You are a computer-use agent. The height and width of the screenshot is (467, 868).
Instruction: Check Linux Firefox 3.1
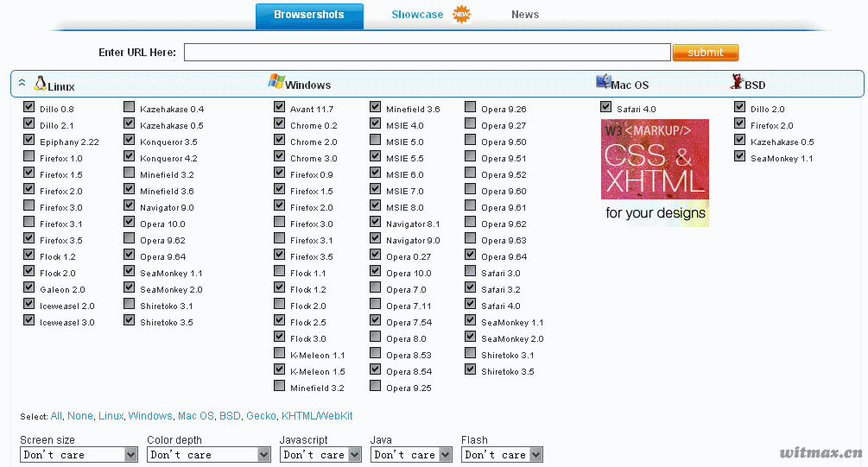pos(29,221)
